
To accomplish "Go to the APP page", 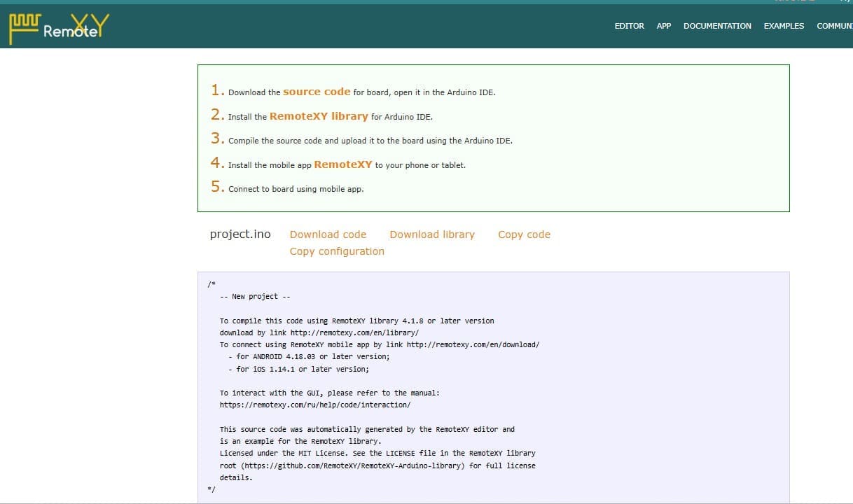I will tap(663, 26).
